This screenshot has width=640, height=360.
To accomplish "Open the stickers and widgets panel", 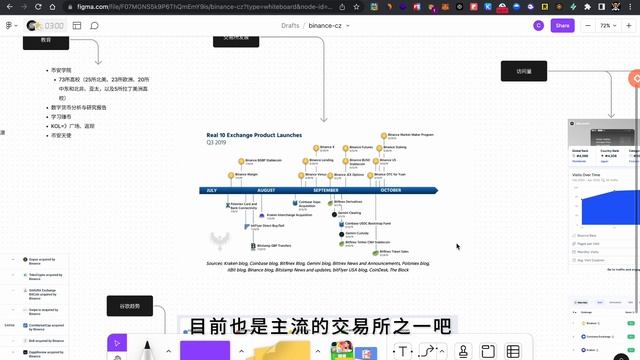I will 353,350.
